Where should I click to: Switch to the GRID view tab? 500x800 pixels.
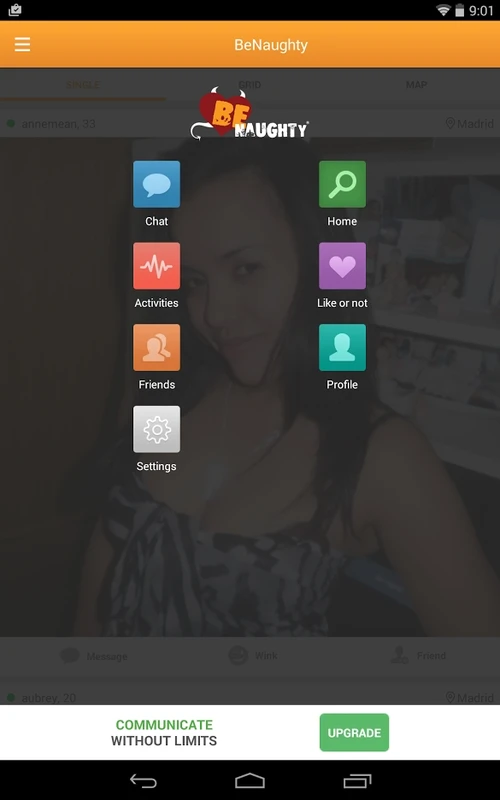coord(249,85)
